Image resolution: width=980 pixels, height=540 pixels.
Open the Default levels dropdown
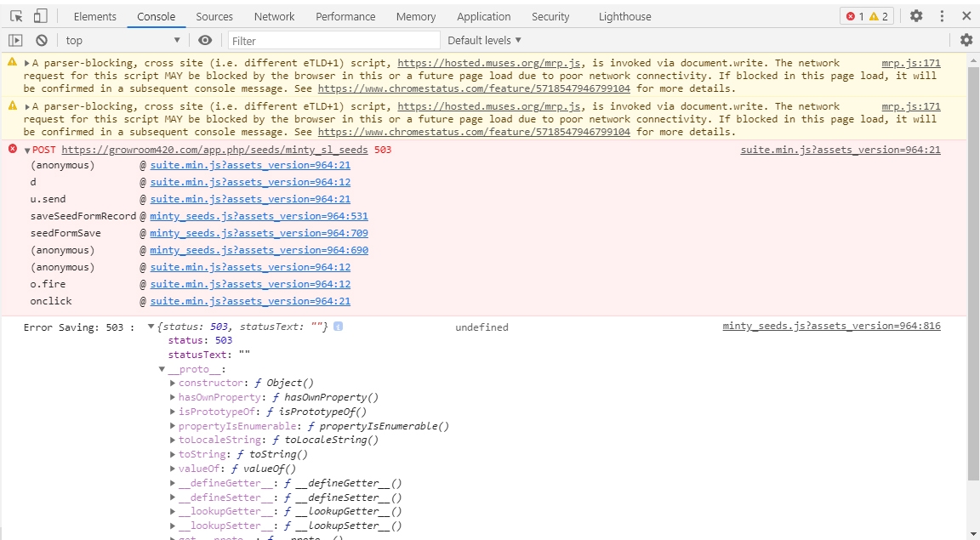pos(484,40)
